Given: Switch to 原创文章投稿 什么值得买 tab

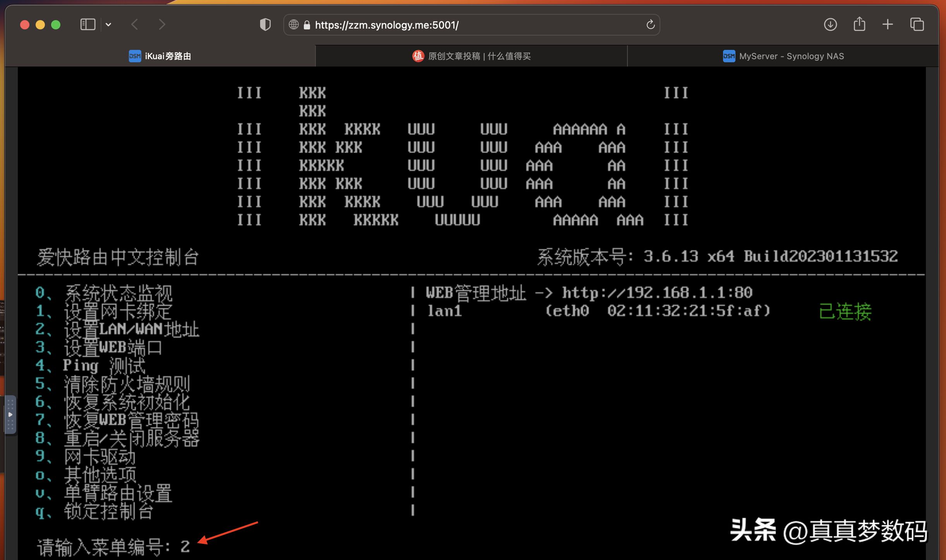Looking at the screenshot, I should pyautogui.click(x=471, y=56).
